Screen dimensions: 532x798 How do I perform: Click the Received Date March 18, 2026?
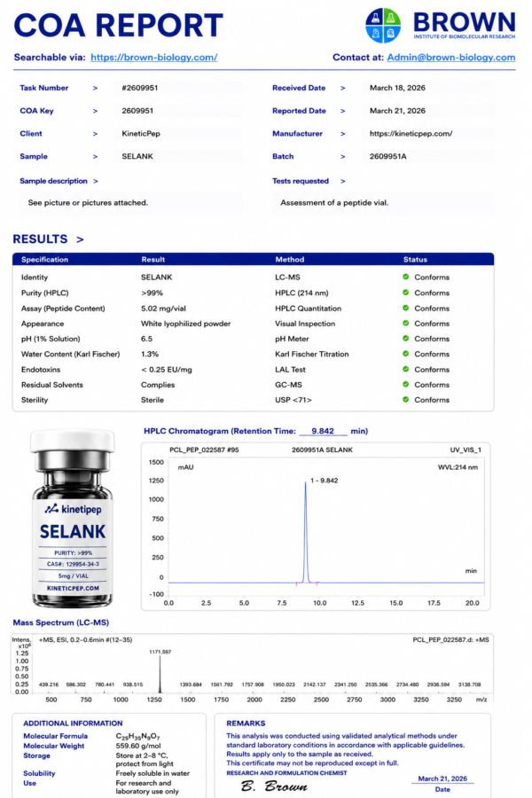pos(397,88)
